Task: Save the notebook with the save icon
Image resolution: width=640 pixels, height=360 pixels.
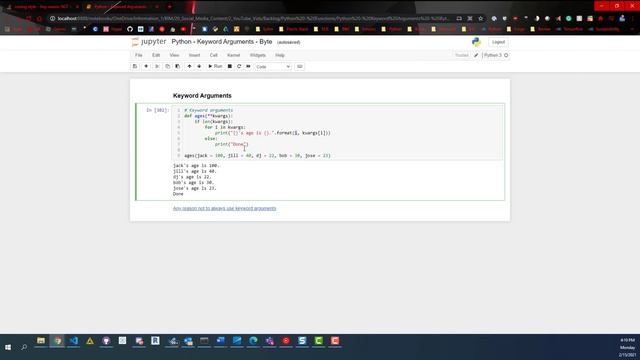Action: click(135, 66)
